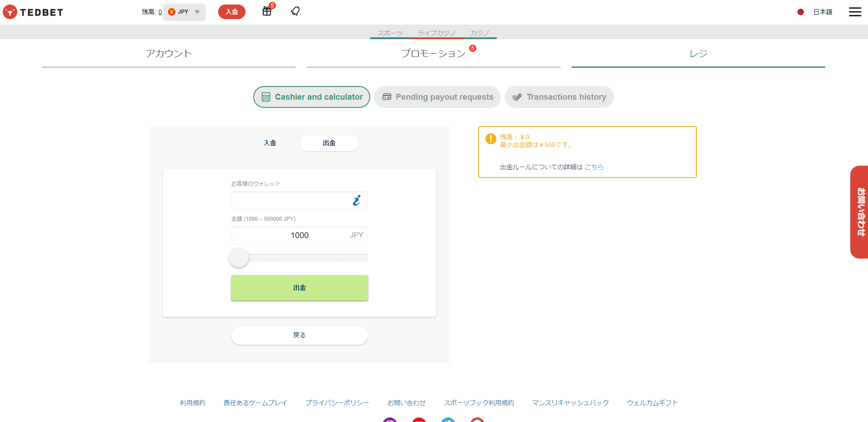The width and height of the screenshot is (868, 422).
Task: Open the 日本語 language selector
Action: click(822, 12)
